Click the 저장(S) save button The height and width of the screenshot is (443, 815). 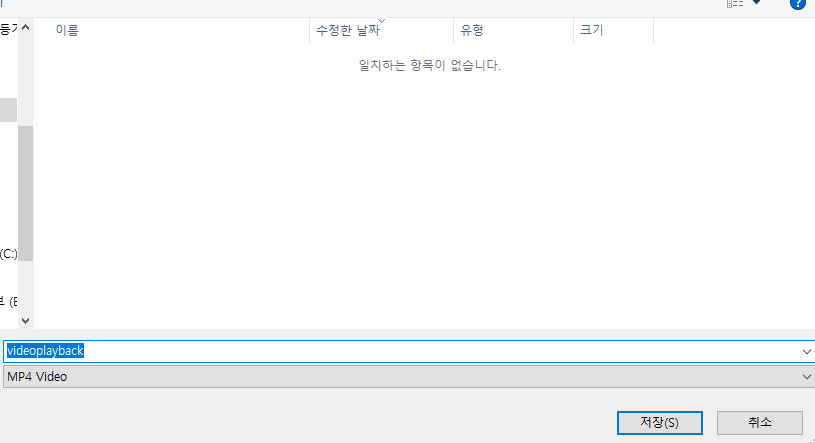tap(660, 423)
